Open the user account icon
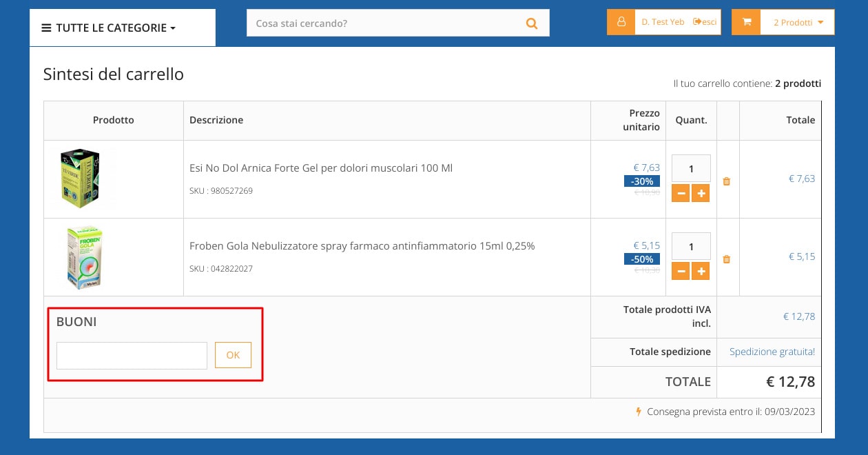The image size is (868, 455). click(621, 22)
